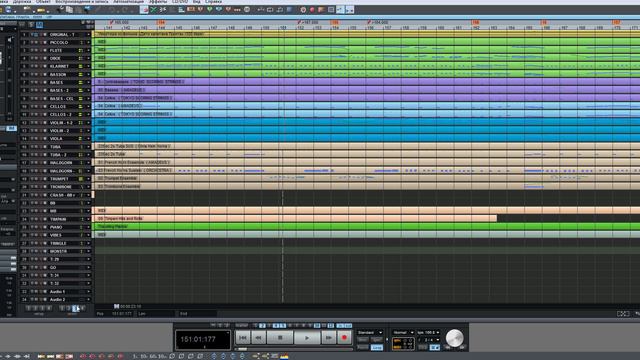Open the CD/DVD menu
The image size is (640, 360).
[180, 2]
